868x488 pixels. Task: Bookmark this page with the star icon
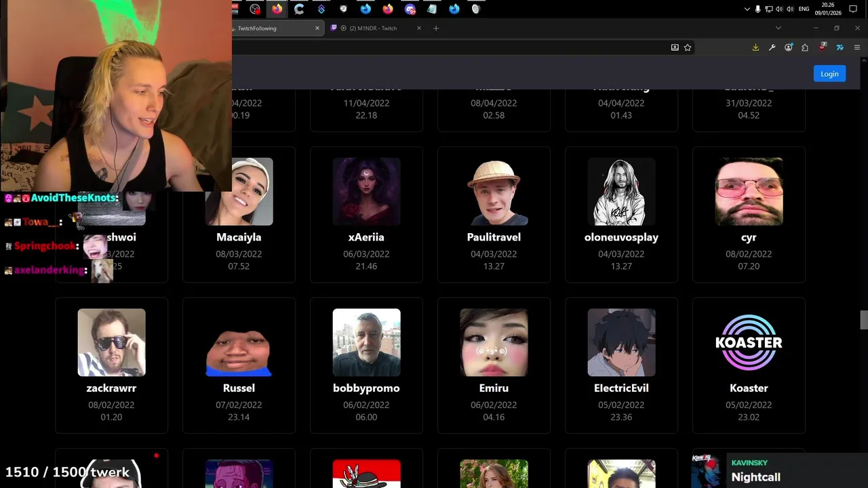click(x=688, y=47)
